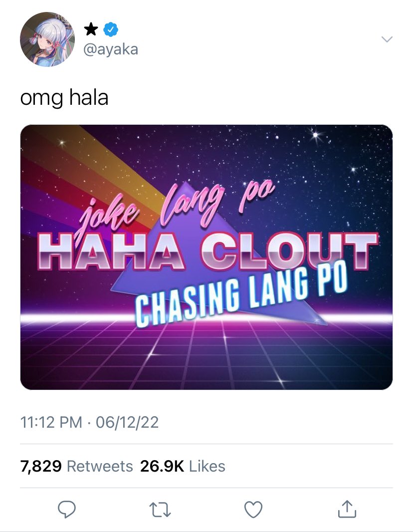This screenshot has width=413, height=532.
Task: Like the tweet with heart icon
Action: point(253,510)
